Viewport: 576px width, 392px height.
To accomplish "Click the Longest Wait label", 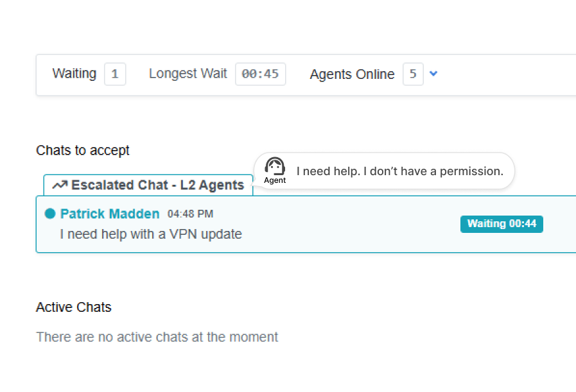I will click(188, 74).
